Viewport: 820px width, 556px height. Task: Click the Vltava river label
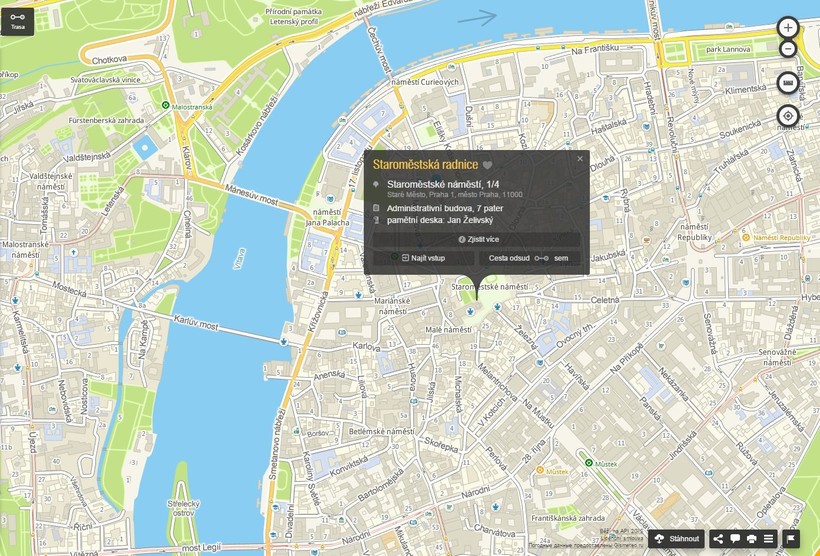pyautogui.click(x=240, y=258)
